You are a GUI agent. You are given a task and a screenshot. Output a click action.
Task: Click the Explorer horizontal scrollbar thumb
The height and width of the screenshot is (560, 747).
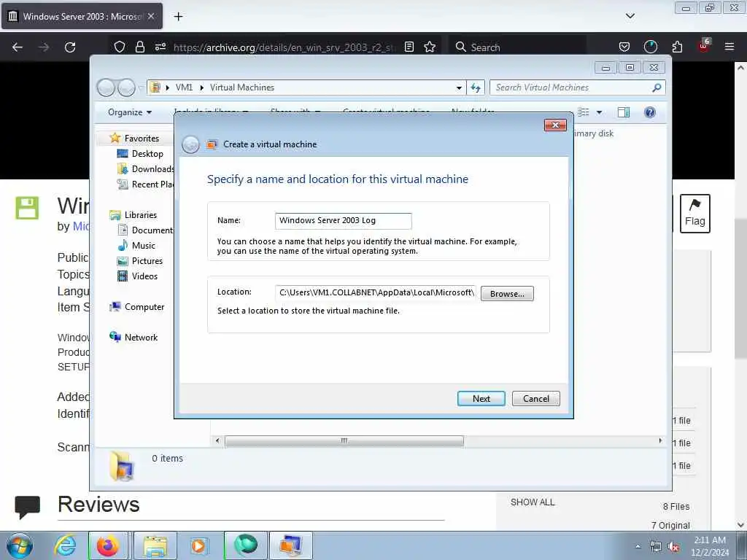tap(344, 441)
